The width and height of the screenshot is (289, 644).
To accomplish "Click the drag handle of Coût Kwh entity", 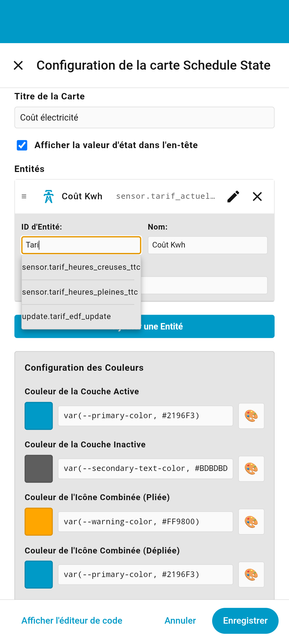I will pos(24,196).
